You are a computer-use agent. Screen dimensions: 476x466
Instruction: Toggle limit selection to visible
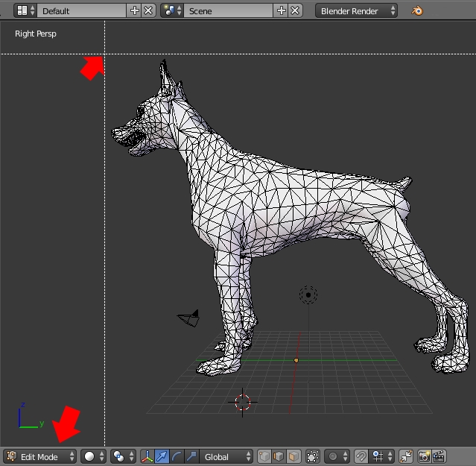tap(313, 456)
